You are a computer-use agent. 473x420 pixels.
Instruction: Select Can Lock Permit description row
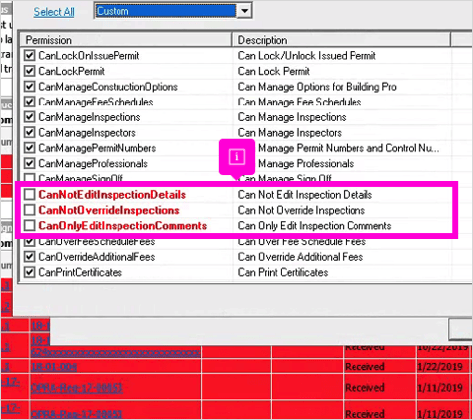pos(274,71)
